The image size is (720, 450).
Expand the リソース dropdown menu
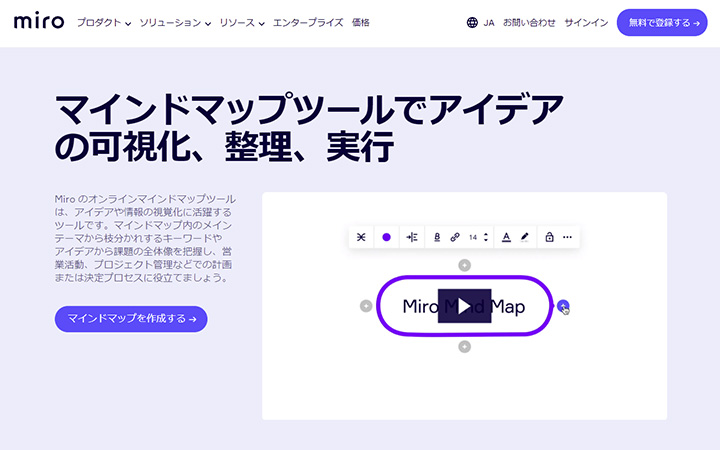(x=244, y=22)
